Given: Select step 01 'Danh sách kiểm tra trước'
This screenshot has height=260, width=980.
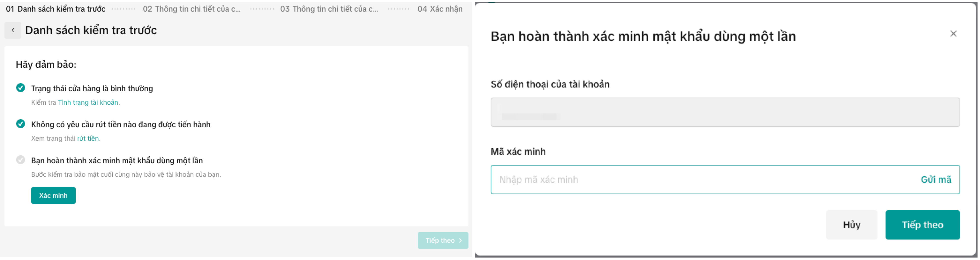Looking at the screenshot, I should click(56, 9).
